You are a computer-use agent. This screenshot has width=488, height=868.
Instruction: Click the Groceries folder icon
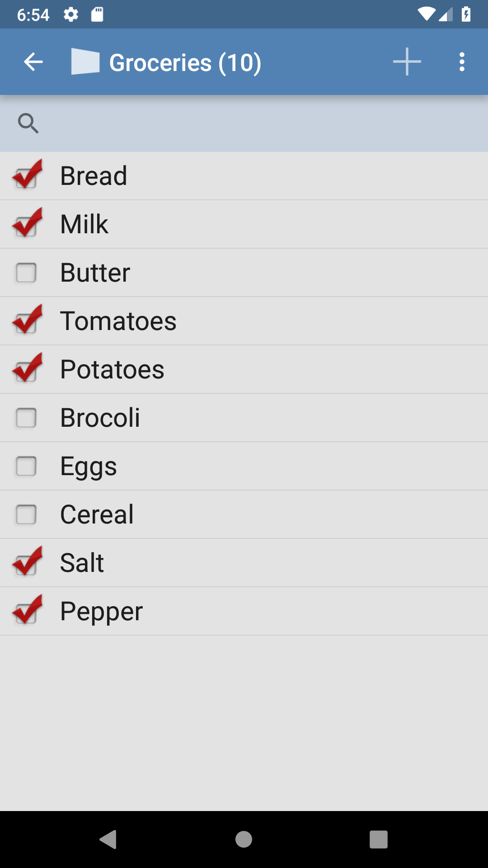click(85, 62)
